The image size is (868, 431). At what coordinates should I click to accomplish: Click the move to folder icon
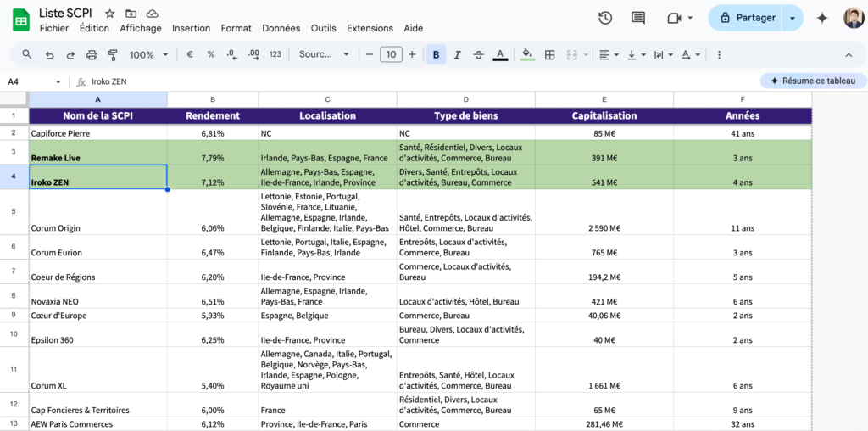pyautogui.click(x=131, y=14)
